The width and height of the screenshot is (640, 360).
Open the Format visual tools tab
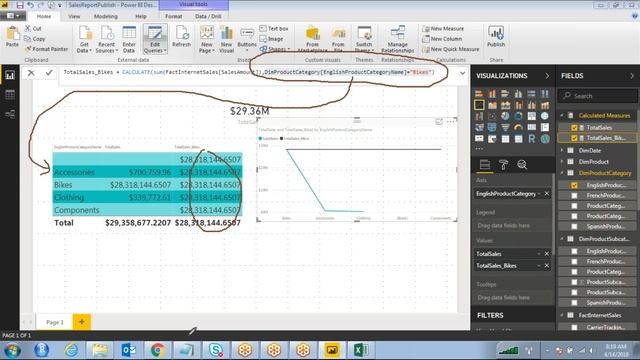click(x=173, y=16)
